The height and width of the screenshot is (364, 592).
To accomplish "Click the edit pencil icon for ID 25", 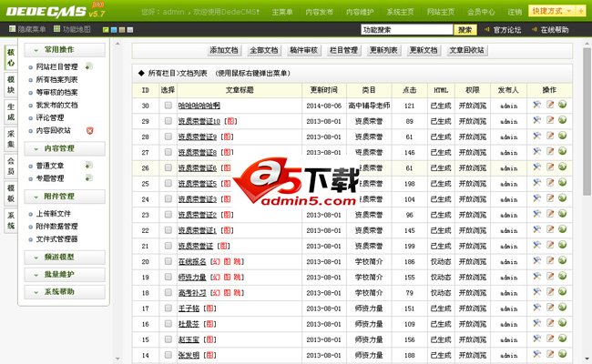I will [x=550, y=183].
